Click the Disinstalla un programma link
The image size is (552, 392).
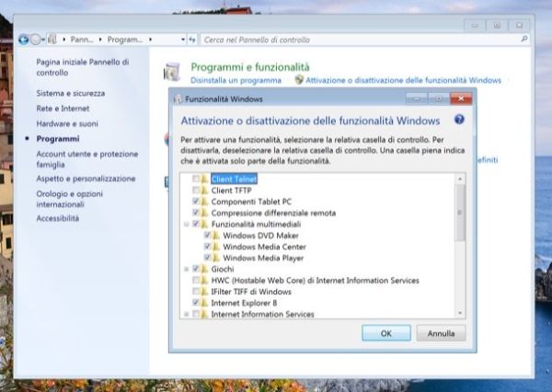(236, 81)
